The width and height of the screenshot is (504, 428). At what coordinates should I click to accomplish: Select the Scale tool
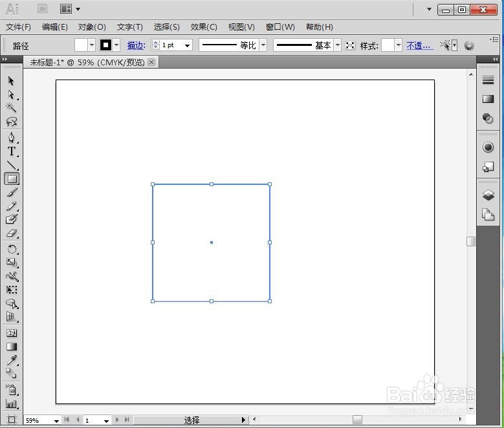point(11,262)
